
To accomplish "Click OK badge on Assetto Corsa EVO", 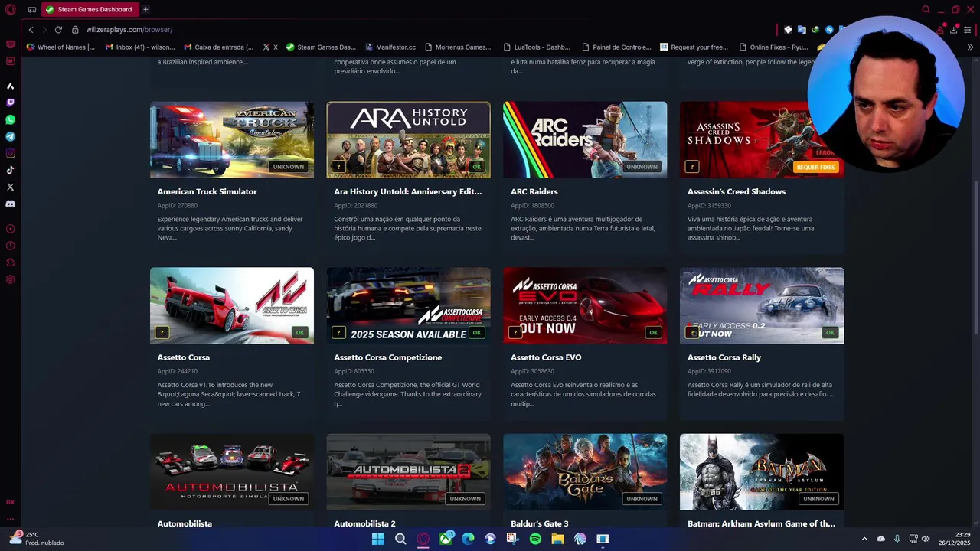I will (653, 332).
